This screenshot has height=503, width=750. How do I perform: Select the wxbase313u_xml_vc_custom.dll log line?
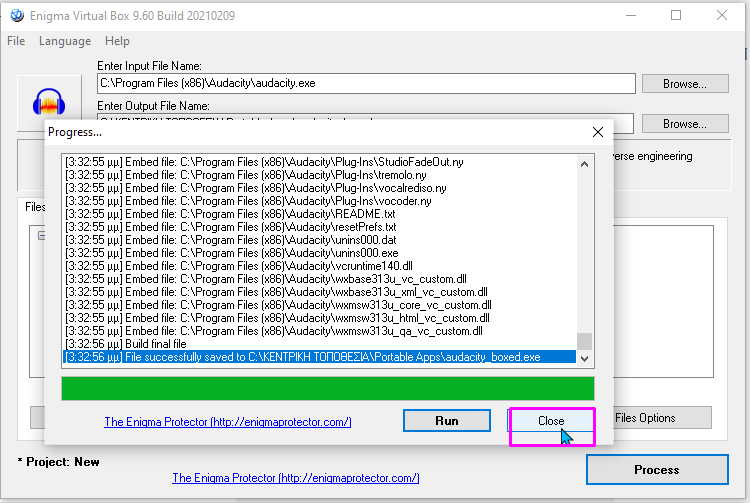(x=320, y=292)
